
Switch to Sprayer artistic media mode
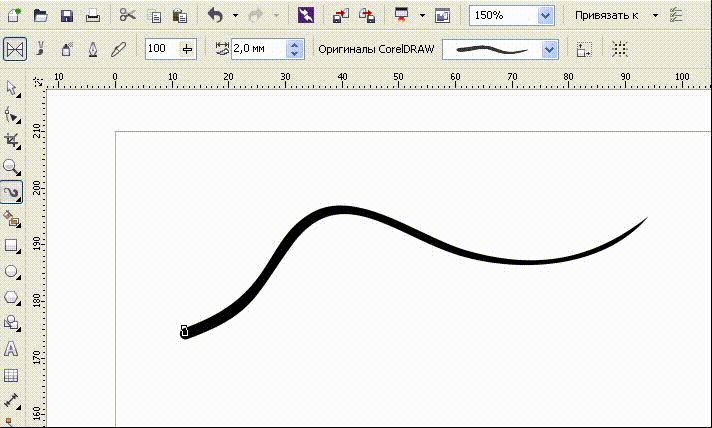coord(67,49)
